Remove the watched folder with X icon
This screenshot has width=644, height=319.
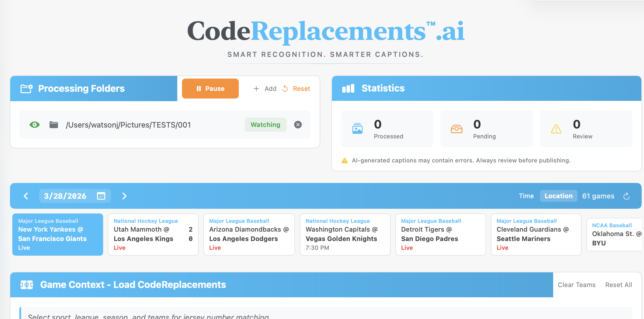click(x=298, y=125)
